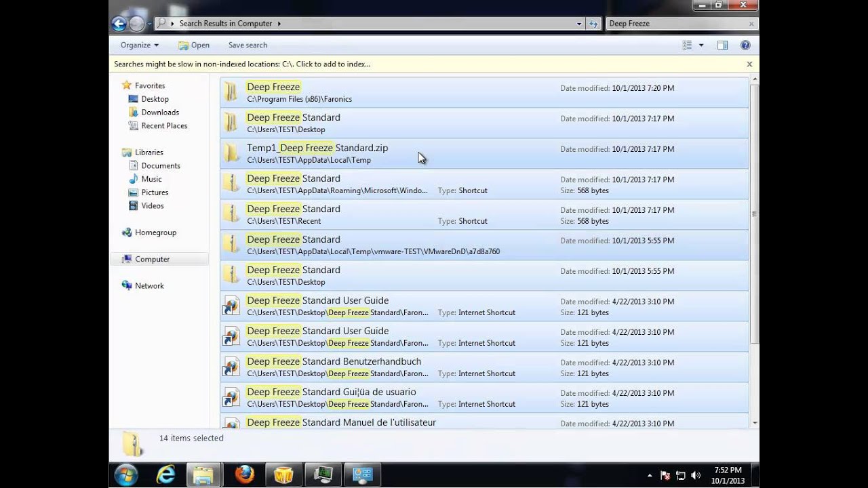
Task: Clear the Deep Freeze search box
Action: click(x=751, y=24)
